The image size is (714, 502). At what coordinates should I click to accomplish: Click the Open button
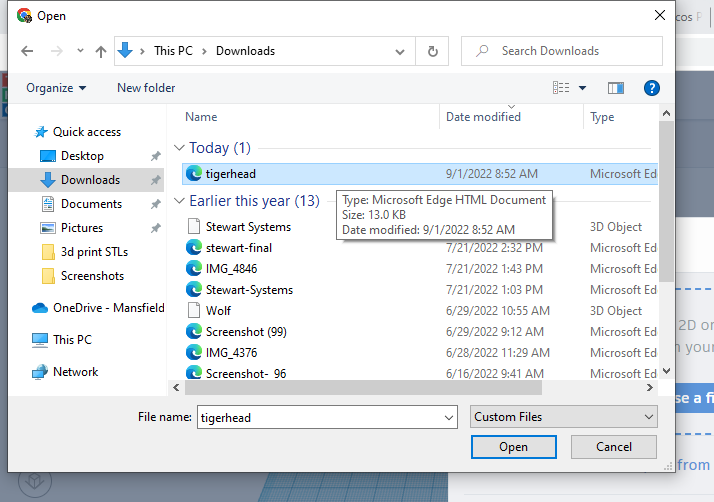pyautogui.click(x=514, y=447)
